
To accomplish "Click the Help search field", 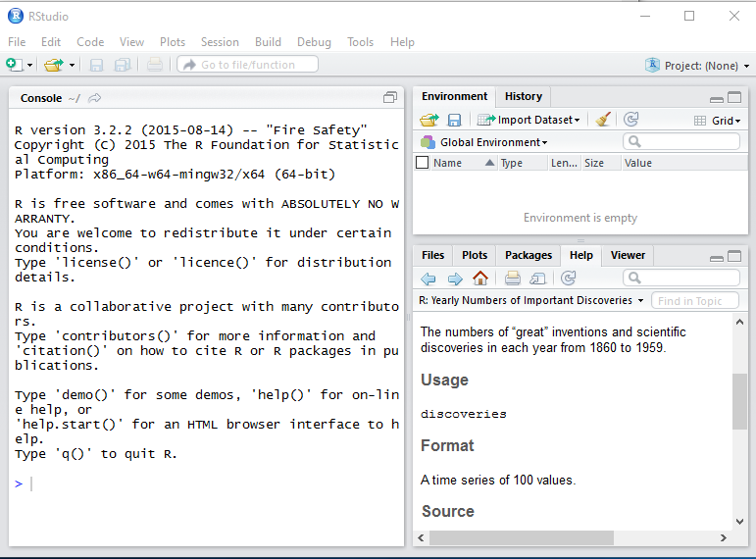I will (x=681, y=278).
